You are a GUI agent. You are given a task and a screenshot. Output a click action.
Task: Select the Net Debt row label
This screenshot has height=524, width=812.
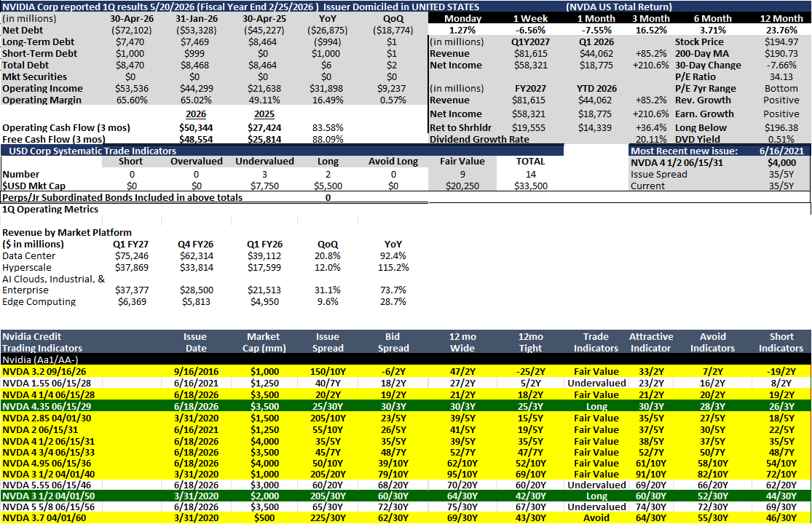(23, 31)
